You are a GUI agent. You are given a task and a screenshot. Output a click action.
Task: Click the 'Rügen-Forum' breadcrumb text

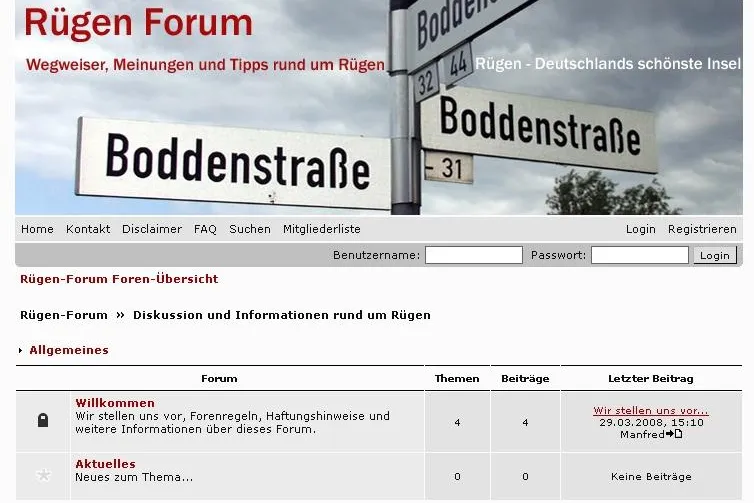[x=64, y=315]
